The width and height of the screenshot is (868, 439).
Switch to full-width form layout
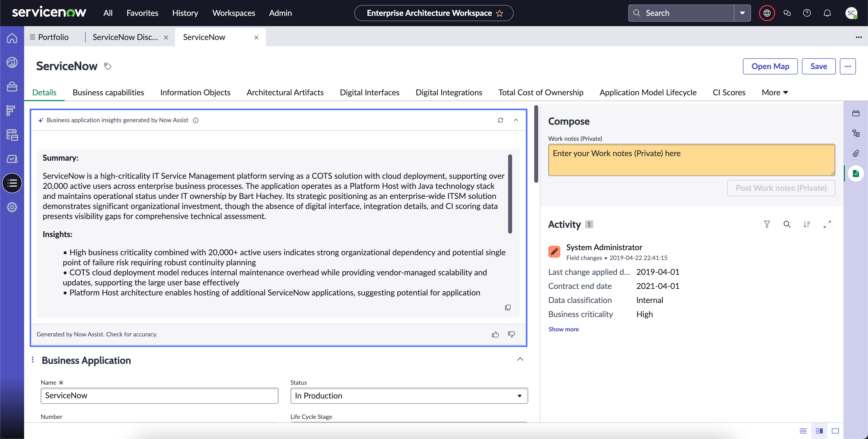[835, 431]
